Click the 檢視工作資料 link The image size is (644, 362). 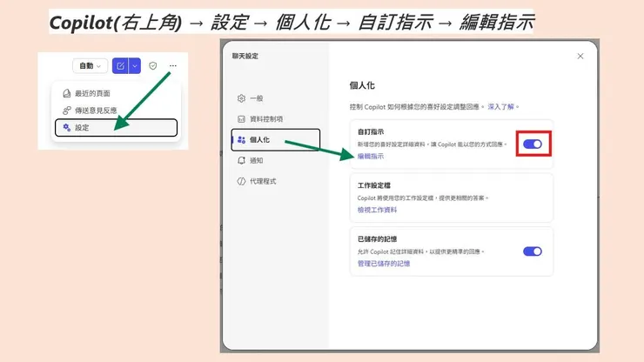click(x=377, y=210)
